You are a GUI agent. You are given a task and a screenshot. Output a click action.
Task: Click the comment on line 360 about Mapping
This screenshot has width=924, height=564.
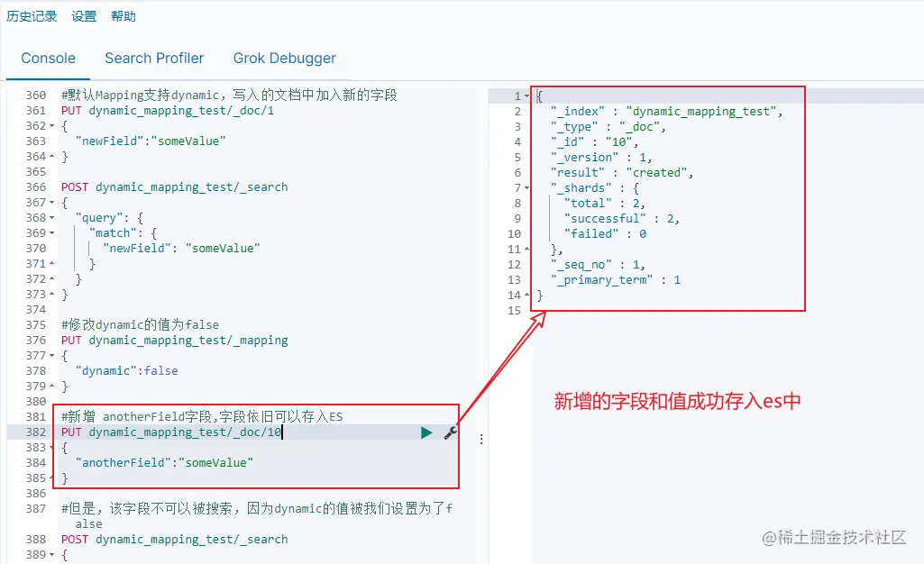pos(229,96)
